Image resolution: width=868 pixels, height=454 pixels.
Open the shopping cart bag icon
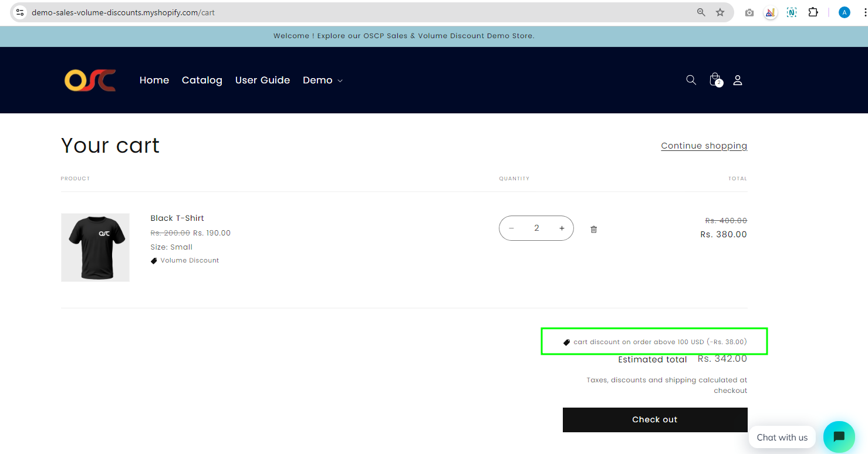(715, 79)
